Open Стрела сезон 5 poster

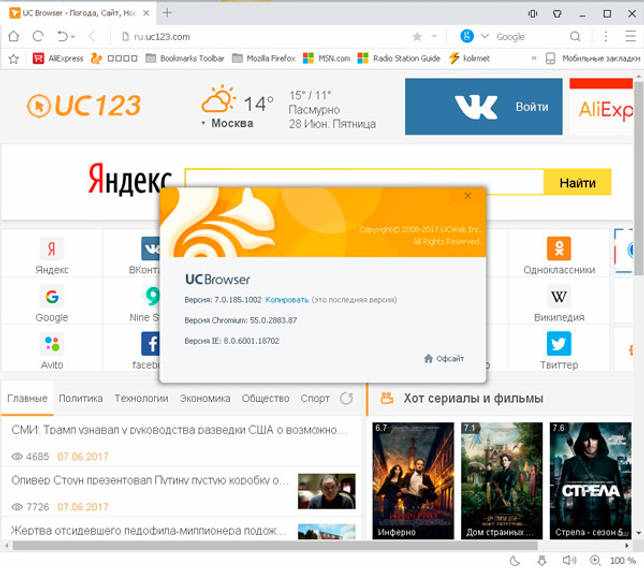[590, 481]
